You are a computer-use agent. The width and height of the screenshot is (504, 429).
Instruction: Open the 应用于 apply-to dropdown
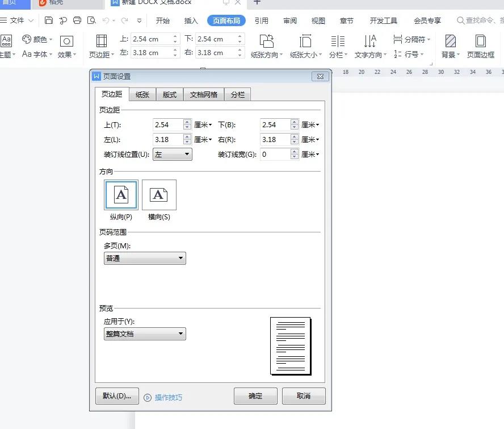[145, 334]
